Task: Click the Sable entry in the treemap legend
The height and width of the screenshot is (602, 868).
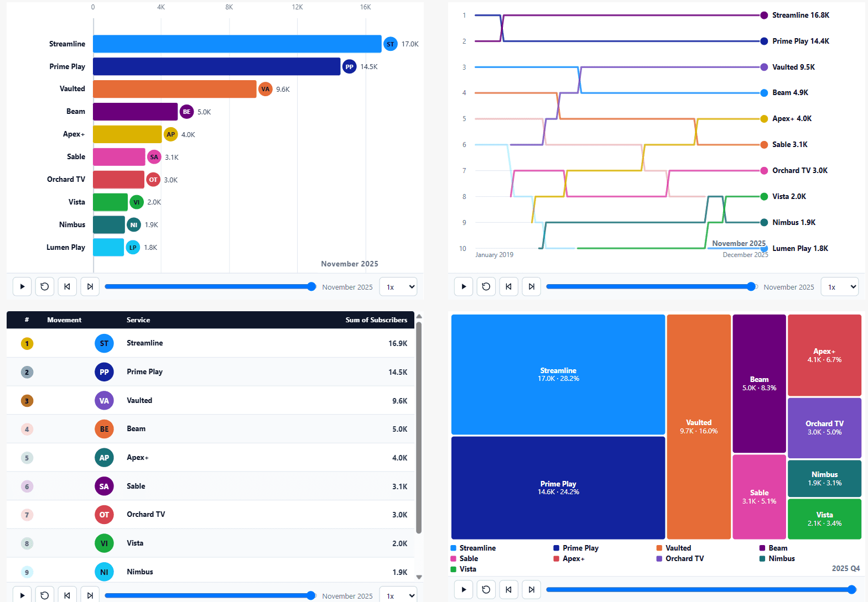Action: pyautogui.click(x=465, y=558)
